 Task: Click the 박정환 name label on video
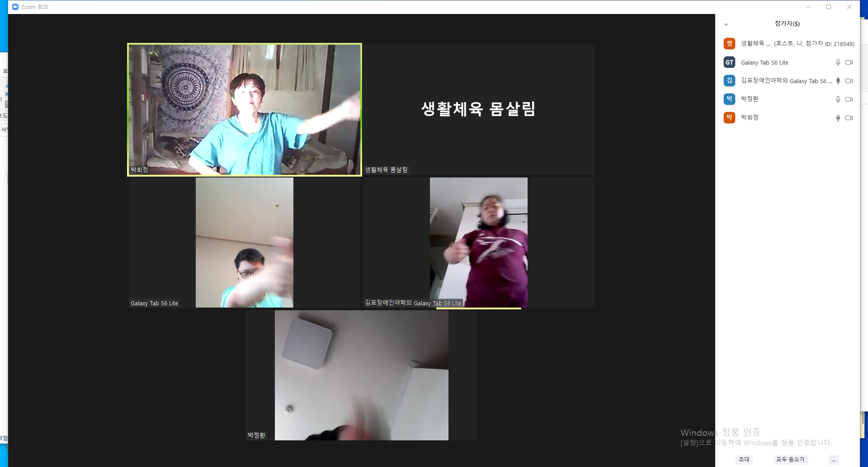click(256, 435)
